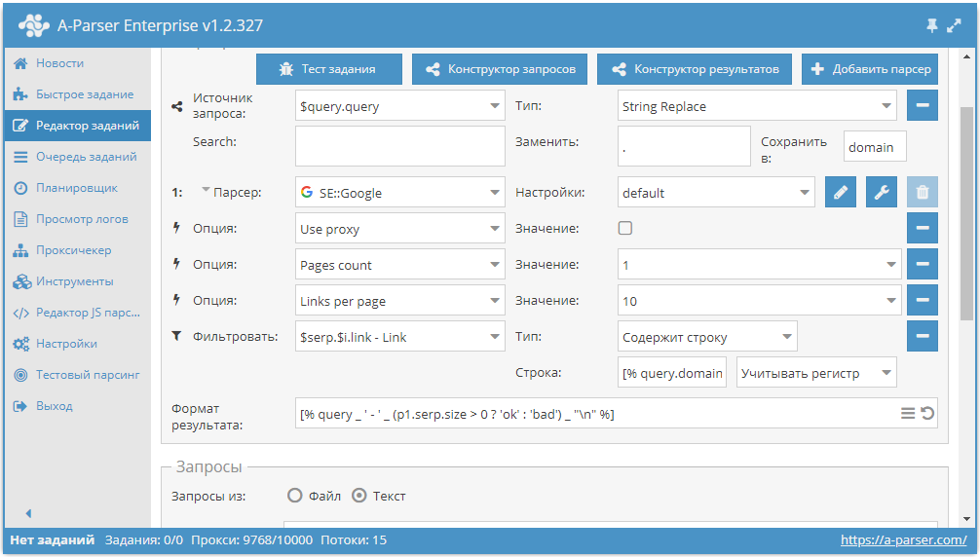Click the pin icon in the title bar

point(932,25)
